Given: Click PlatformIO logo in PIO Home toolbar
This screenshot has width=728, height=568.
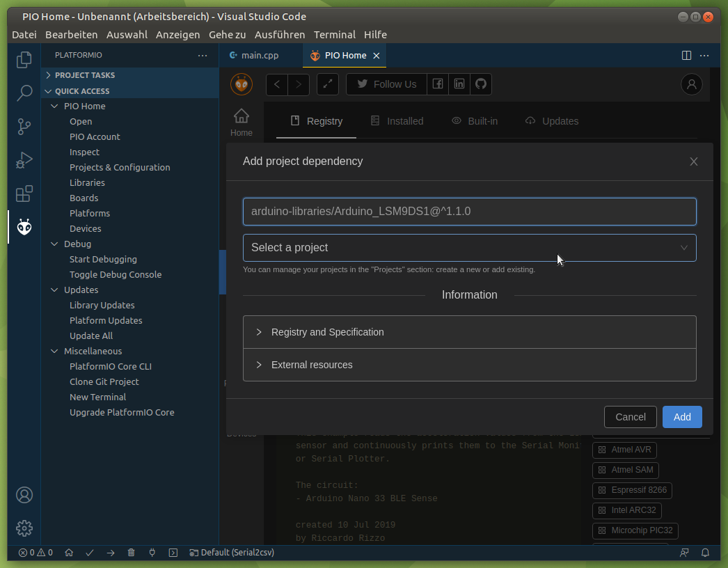Looking at the screenshot, I should (242, 84).
